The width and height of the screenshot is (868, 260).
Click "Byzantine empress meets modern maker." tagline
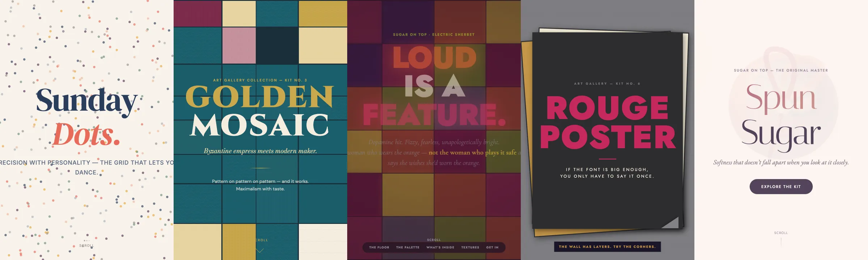pyautogui.click(x=260, y=151)
